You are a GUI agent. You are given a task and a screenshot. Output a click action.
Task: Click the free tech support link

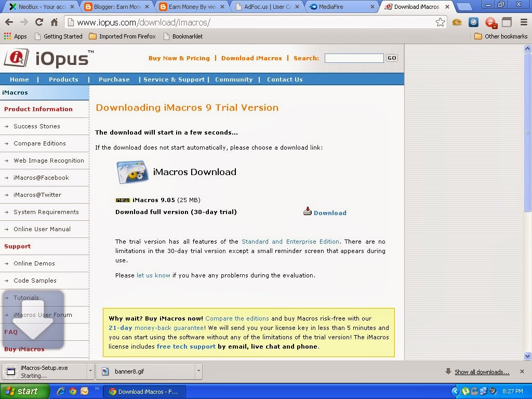(x=186, y=347)
